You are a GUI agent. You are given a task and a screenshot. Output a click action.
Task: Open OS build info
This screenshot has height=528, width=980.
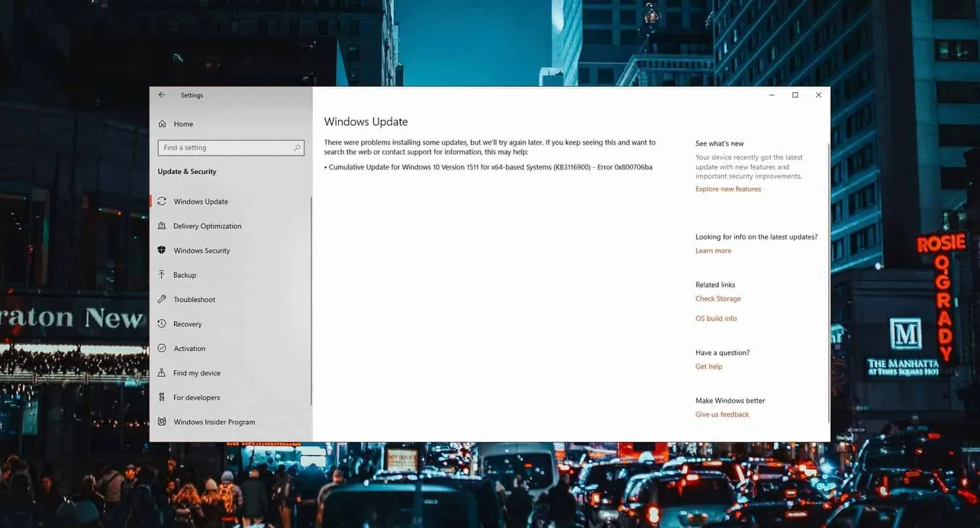[x=715, y=318]
